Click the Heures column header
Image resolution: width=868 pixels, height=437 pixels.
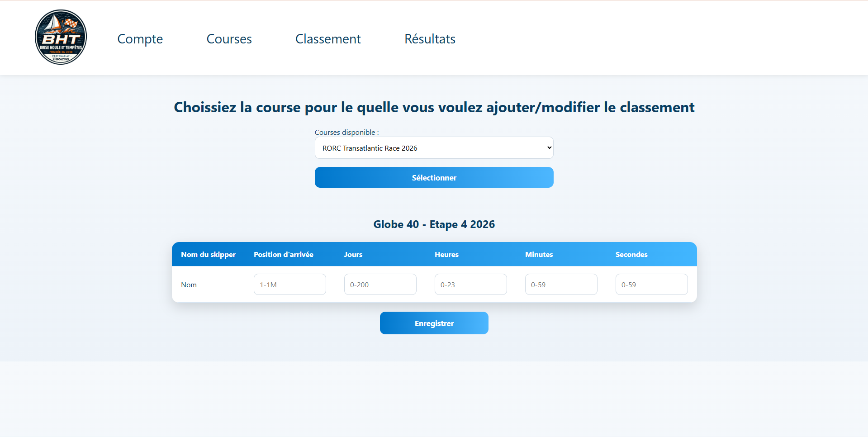pyautogui.click(x=446, y=255)
